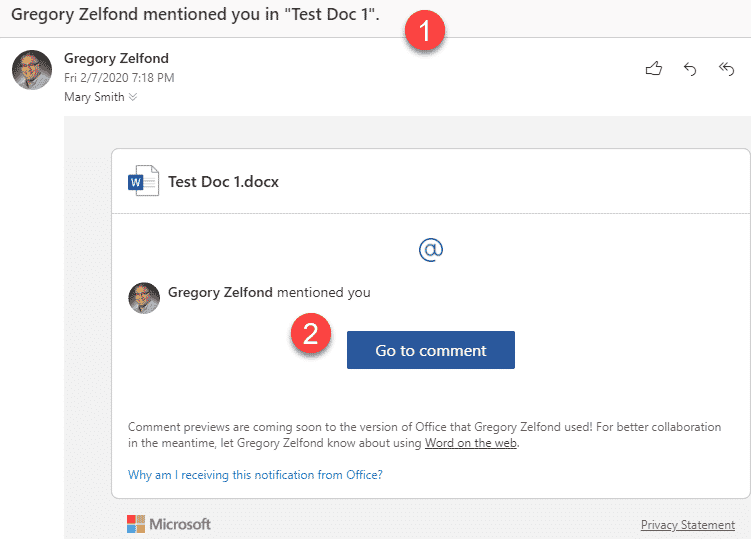Image resolution: width=751 pixels, height=539 pixels.
Task: Click the Reply all icon
Action: pyautogui.click(x=727, y=69)
